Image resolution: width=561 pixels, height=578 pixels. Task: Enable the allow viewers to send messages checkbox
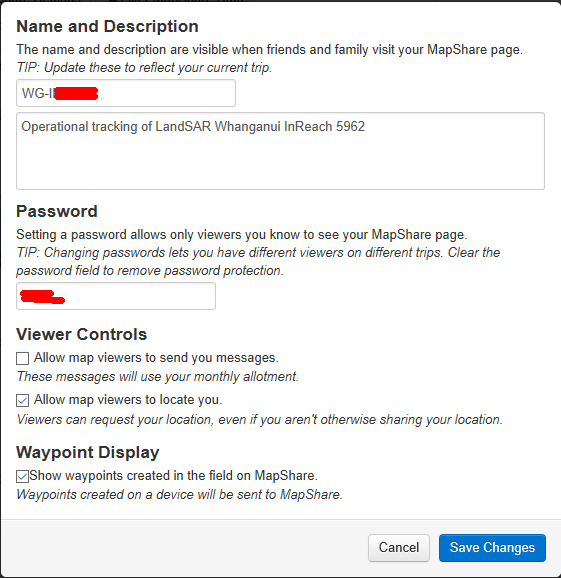(22, 358)
